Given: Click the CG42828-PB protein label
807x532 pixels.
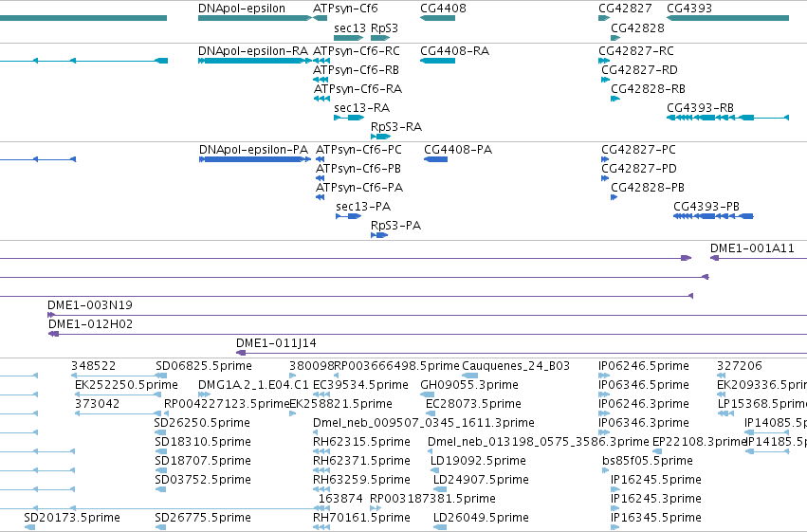Looking at the screenshot, I should point(648,188).
